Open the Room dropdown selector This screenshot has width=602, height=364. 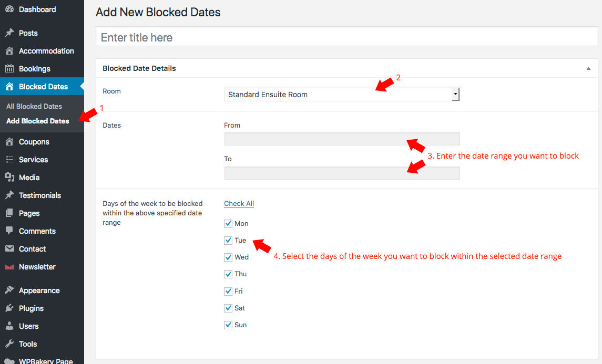click(x=342, y=95)
